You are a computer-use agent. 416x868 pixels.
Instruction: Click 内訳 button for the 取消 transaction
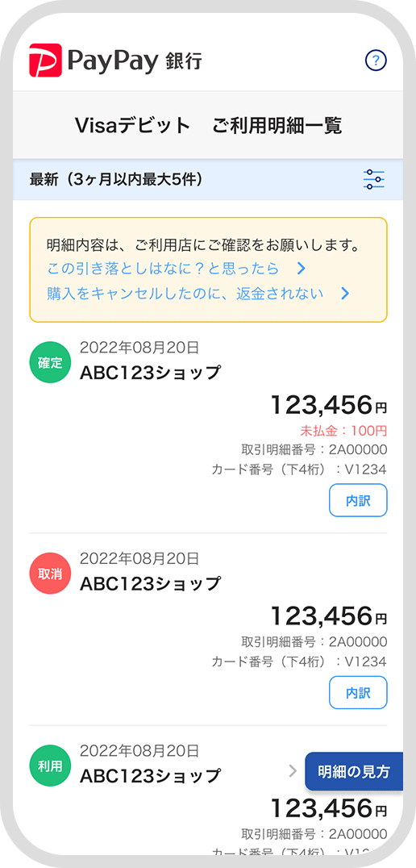358,692
